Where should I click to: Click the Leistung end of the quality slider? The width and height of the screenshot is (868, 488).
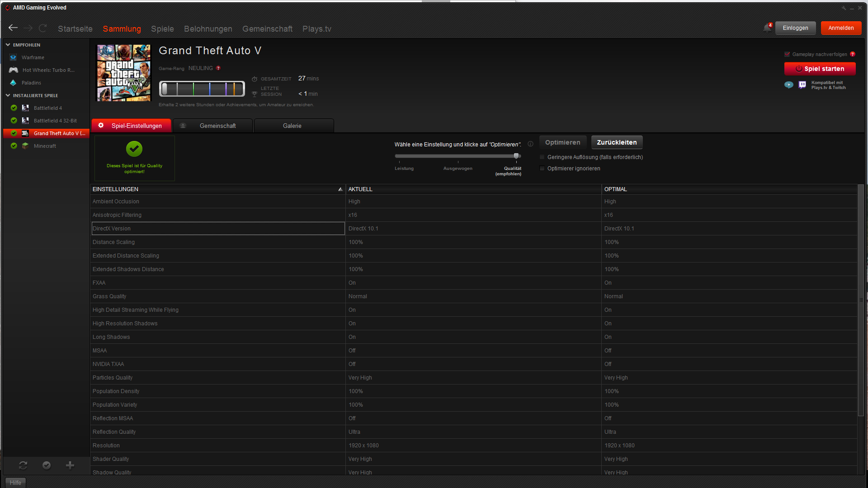click(x=398, y=156)
